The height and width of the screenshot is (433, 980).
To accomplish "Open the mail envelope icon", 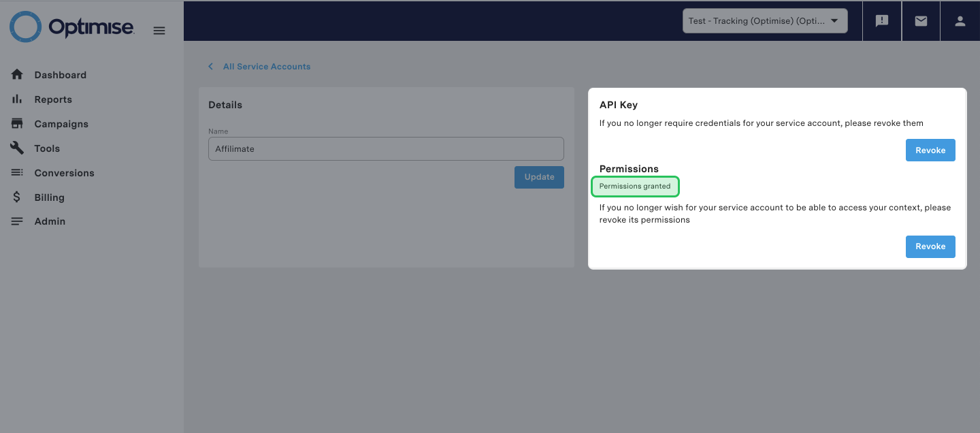I will click(x=921, y=20).
